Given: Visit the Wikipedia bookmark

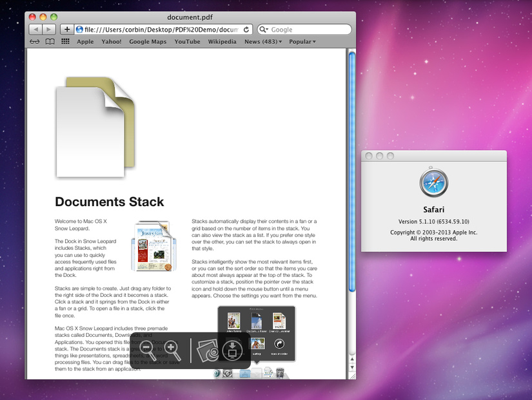Looking at the screenshot, I should 222,41.
